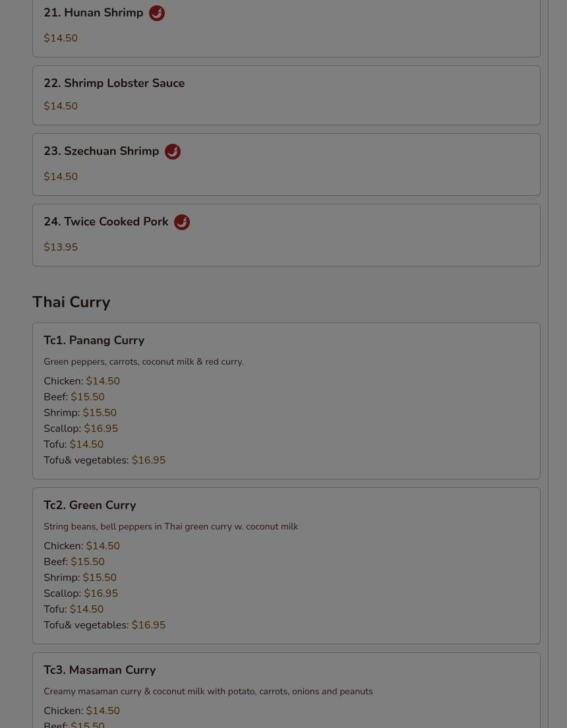Click the spicy pepper icon beside Szechuan Shrimp
The image size is (567, 728).
tap(172, 152)
